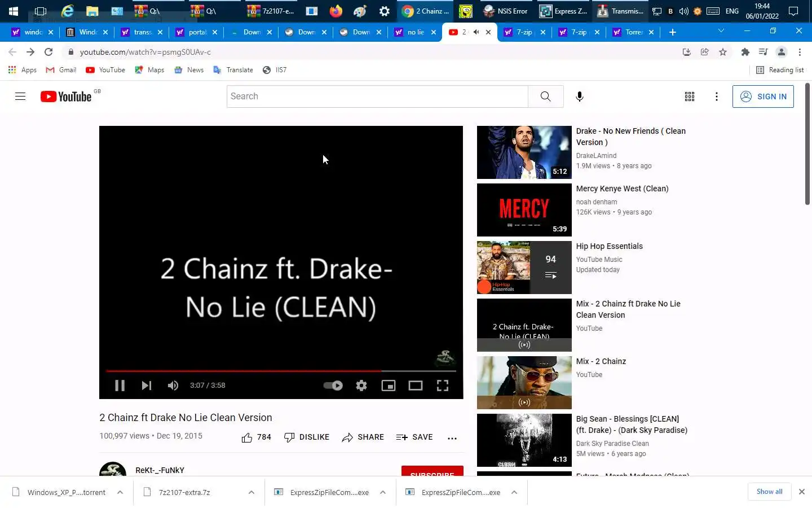812x508 pixels.
Task: Expand options for first ExpressZipFileCom exe download
Action: click(383, 492)
